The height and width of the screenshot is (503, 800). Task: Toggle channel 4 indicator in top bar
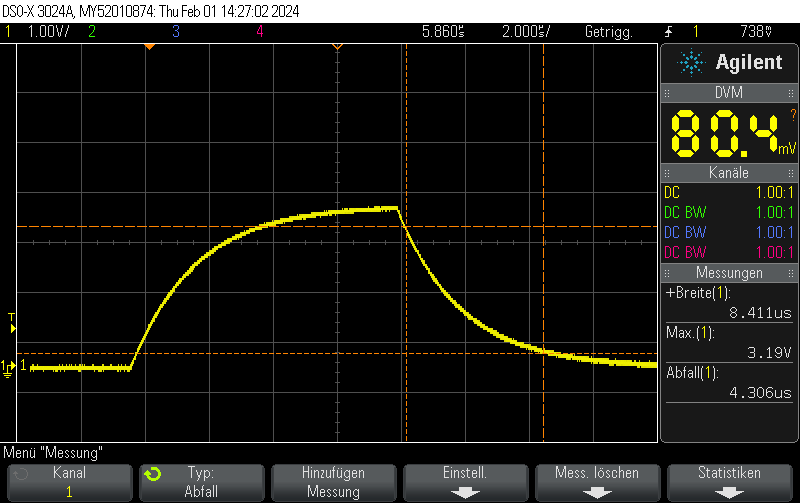[x=260, y=32]
